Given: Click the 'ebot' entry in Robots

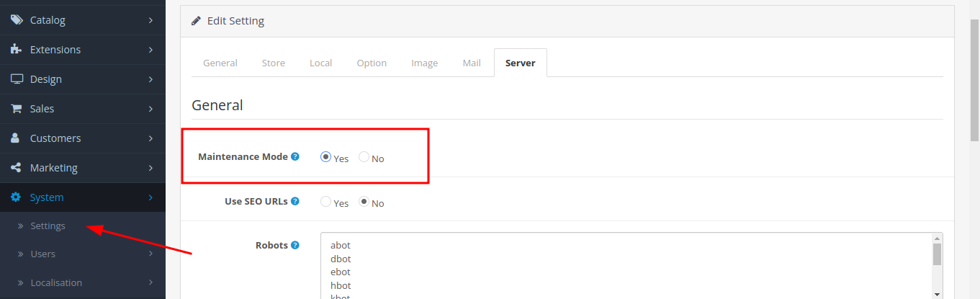Looking at the screenshot, I should [x=341, y=272].
